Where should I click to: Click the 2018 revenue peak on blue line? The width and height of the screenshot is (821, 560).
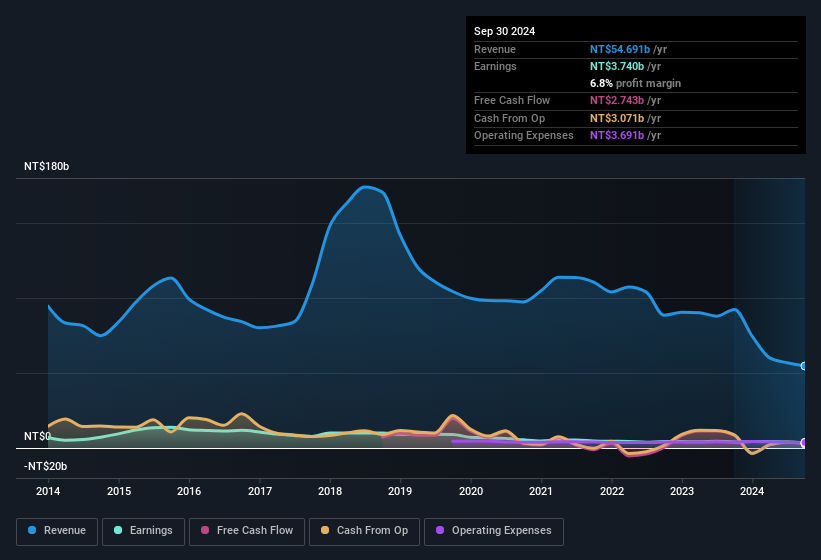(365, 187)
